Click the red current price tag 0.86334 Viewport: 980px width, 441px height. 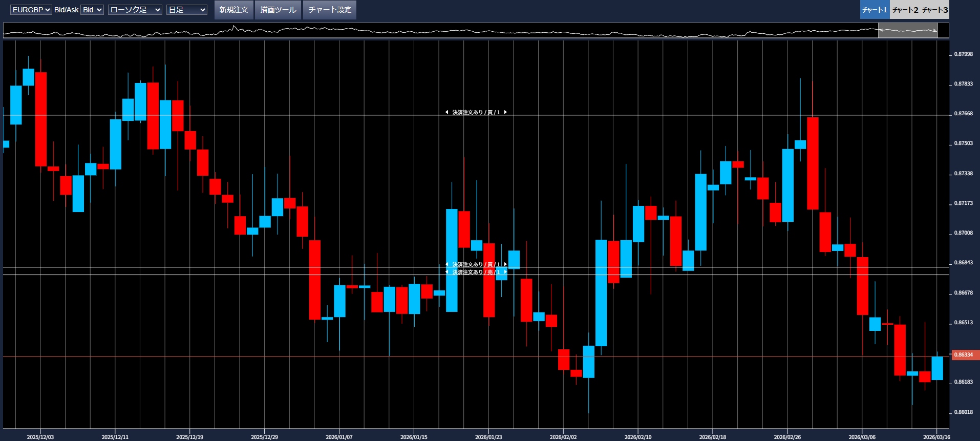pos(965,355)
